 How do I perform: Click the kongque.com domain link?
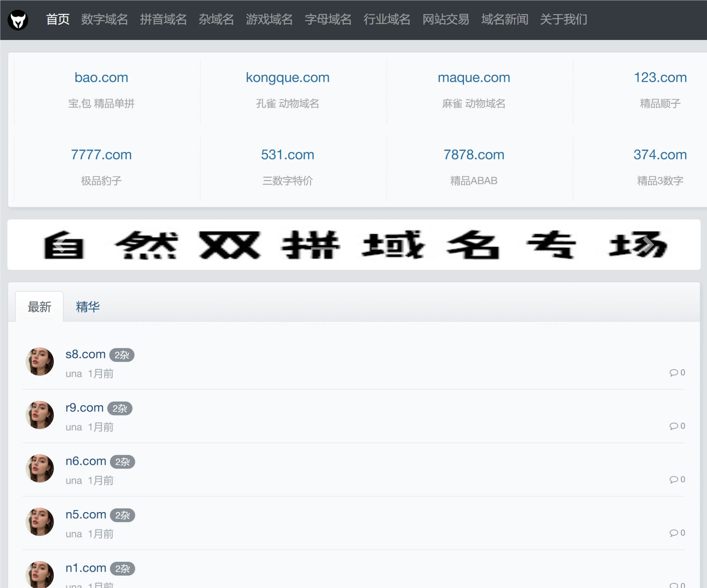pos(288,78)
